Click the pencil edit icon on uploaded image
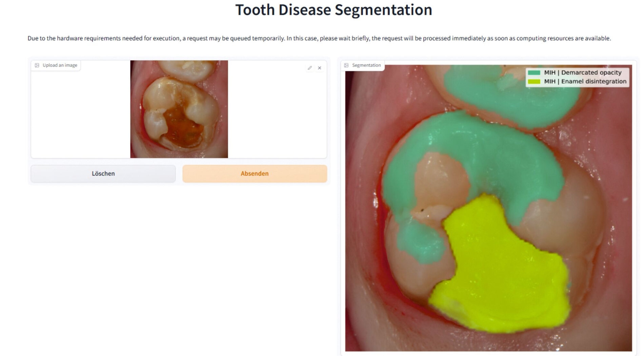This screenshot has height=356, width=644. click(309, 68)
